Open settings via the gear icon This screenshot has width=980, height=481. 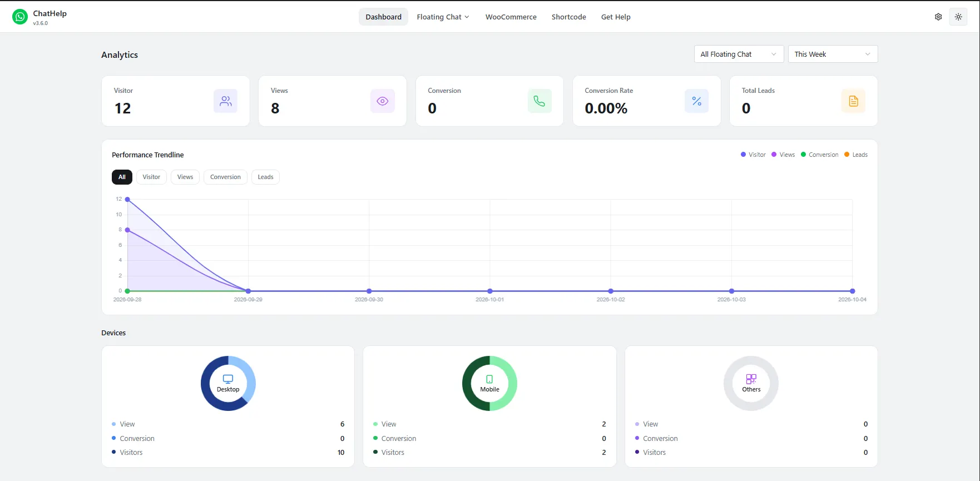(938, 17)
